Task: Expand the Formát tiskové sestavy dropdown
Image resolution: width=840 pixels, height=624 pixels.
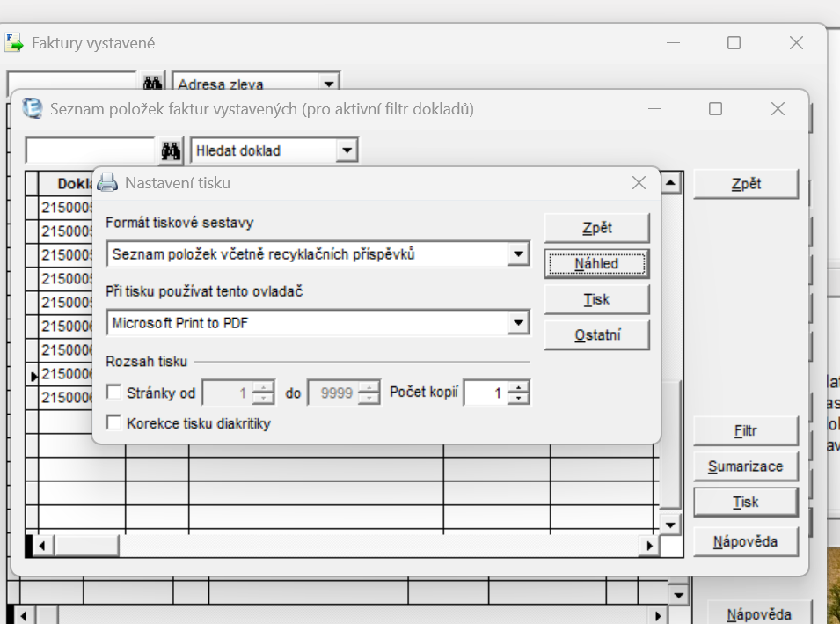Action: [x=519, y=254]
